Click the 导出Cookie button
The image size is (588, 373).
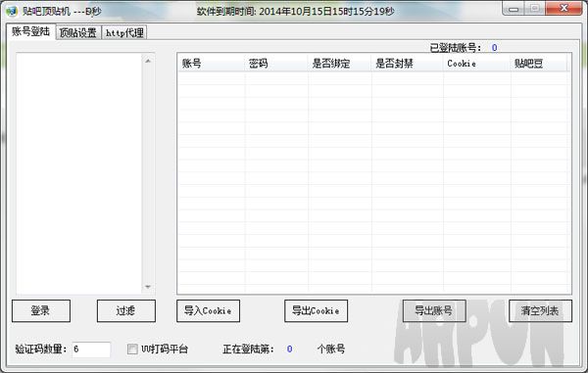pos(316,311)
